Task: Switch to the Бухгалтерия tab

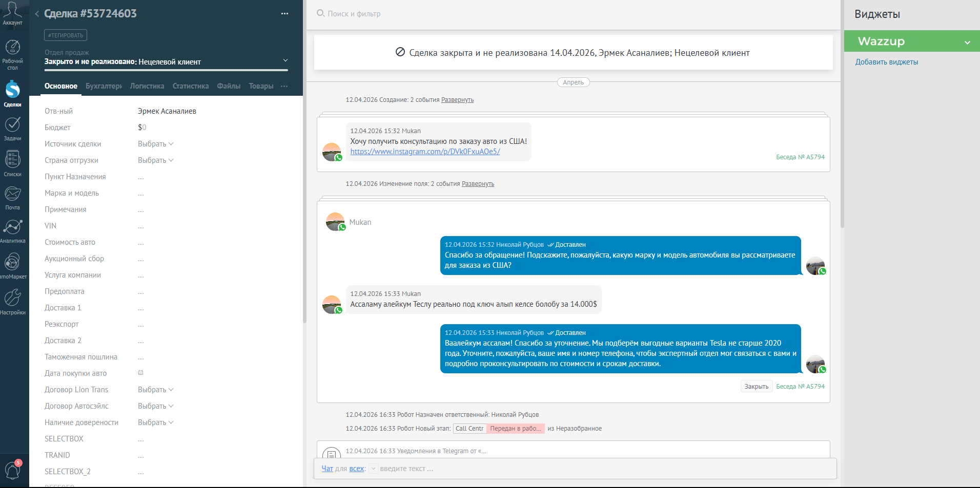Action: pyautogui.click(x=104, y=86)
